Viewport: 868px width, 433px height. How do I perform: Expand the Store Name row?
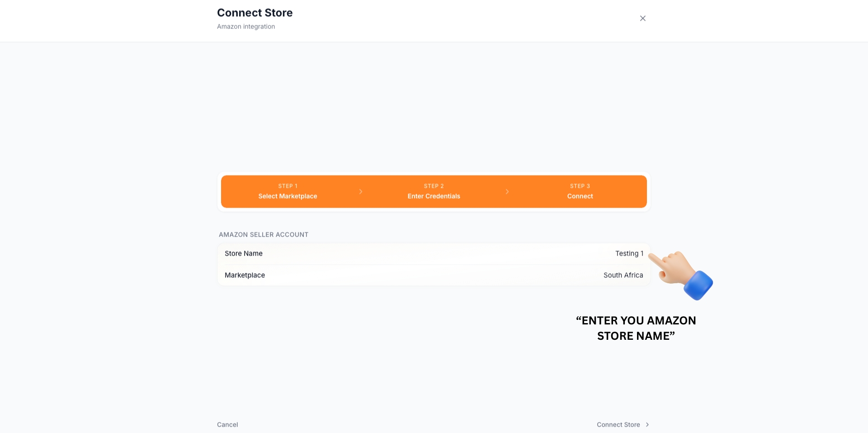click(x=434, y=253)
